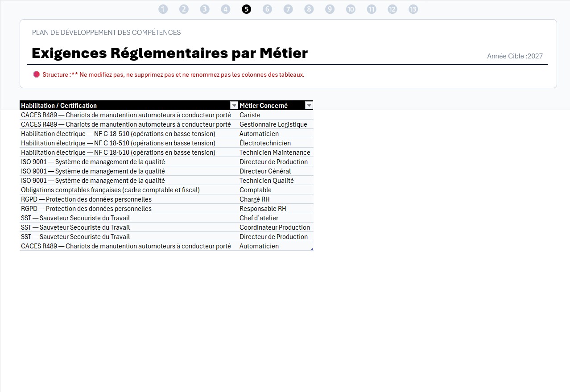Go to step 9 navigation circle
570x392 pixels.
click(x=330, y=9)
